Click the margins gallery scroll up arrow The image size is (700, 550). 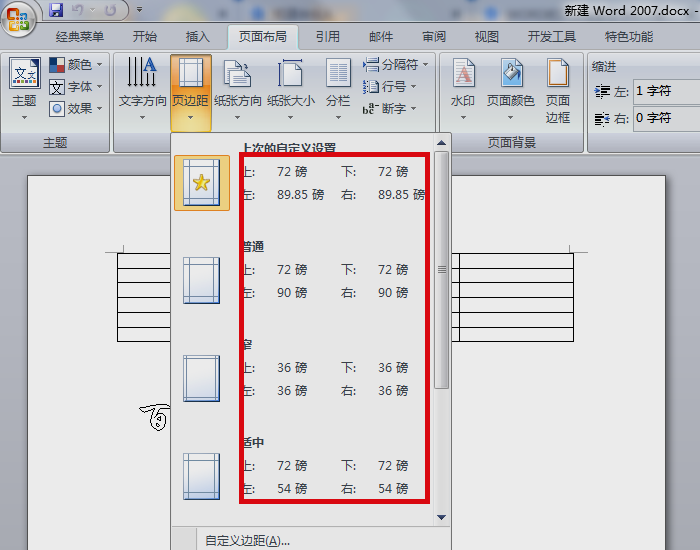pos(442,143)
